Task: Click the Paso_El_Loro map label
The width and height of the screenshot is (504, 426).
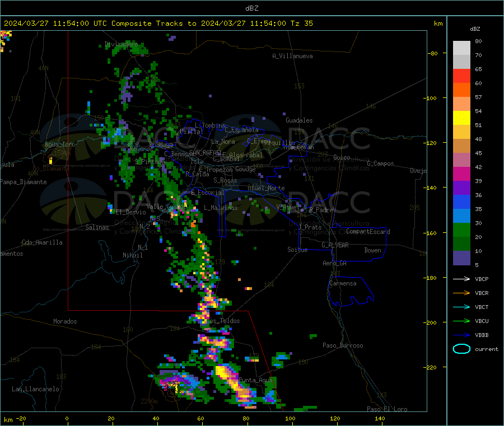Action: coord(388,409)
